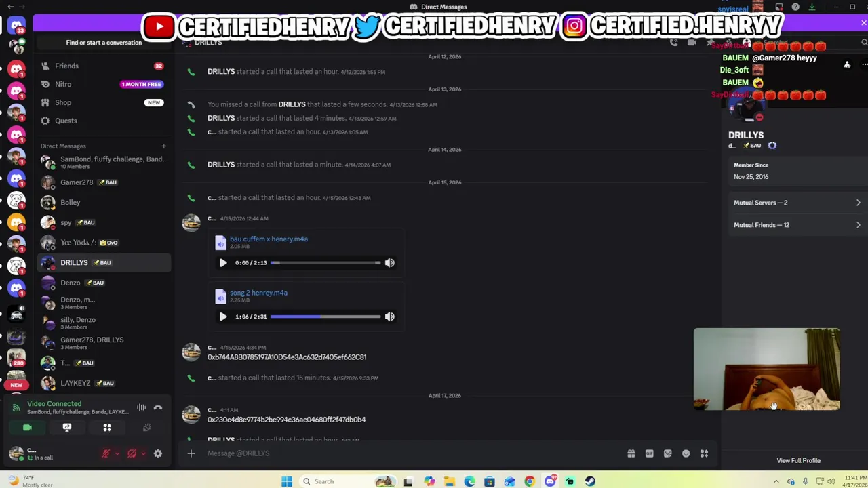Open attachment plus button in message bar

(x=191, y=453)
